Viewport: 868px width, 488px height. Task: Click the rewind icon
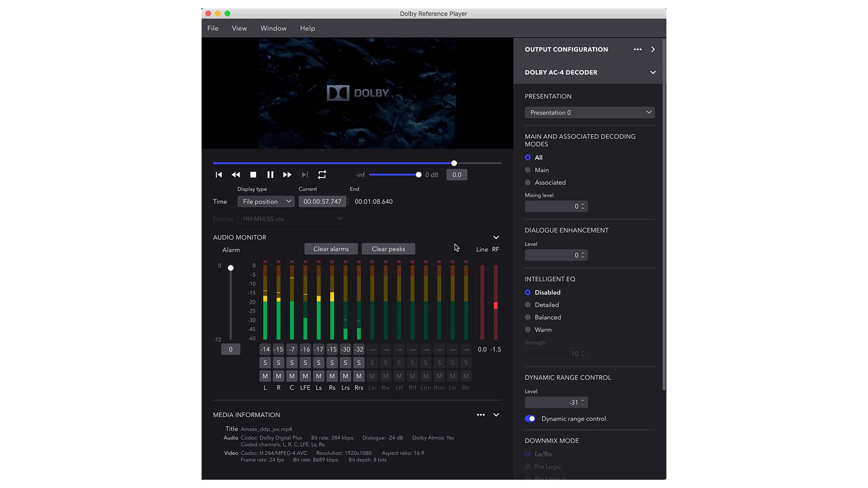pyautogui.click(x=236, y=175)
